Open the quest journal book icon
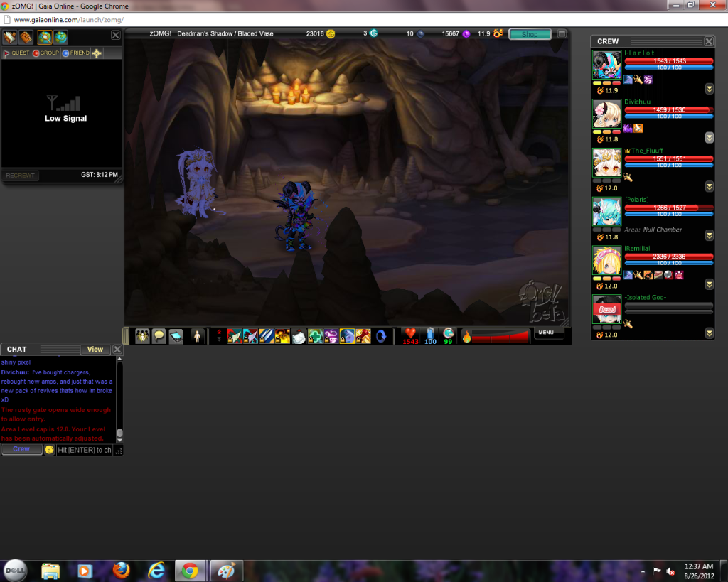 [x=9, y=37]
